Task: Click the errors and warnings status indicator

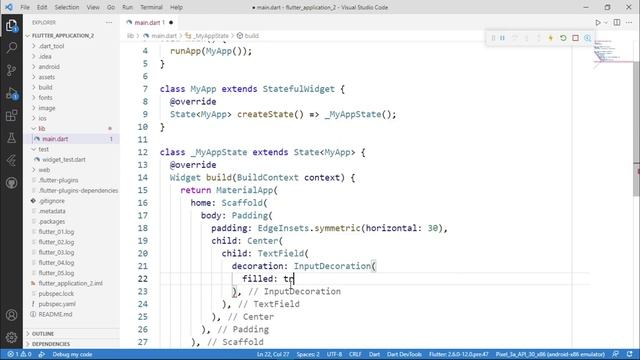Action: coord(19,354)
